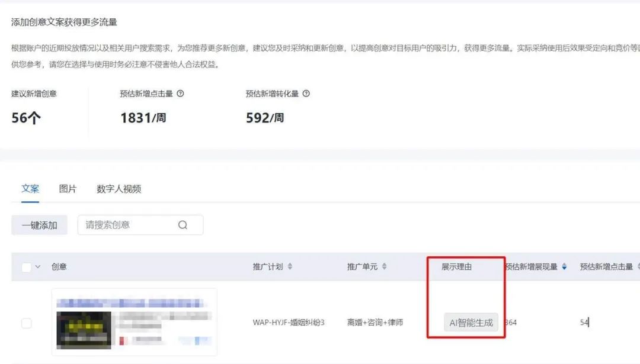Select the text 离婚+咨询+律师
The width and height of the screenshot is (640, 364).
tap(375, 323)
